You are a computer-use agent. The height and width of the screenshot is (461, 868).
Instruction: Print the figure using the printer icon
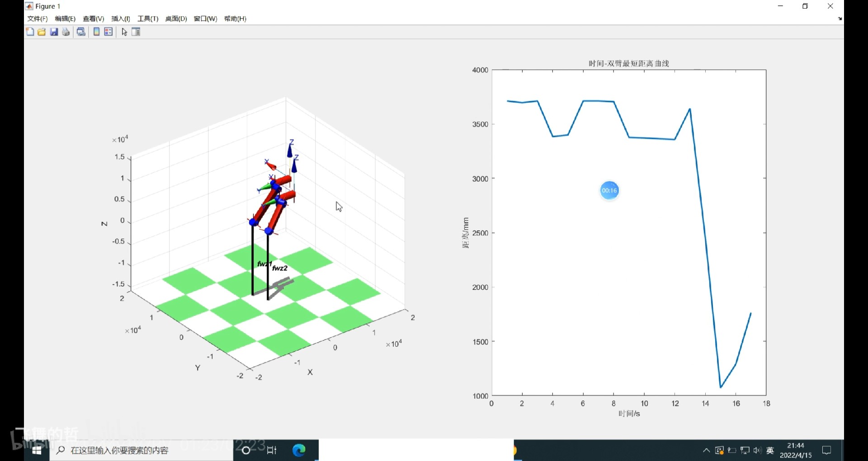(66, 32)
